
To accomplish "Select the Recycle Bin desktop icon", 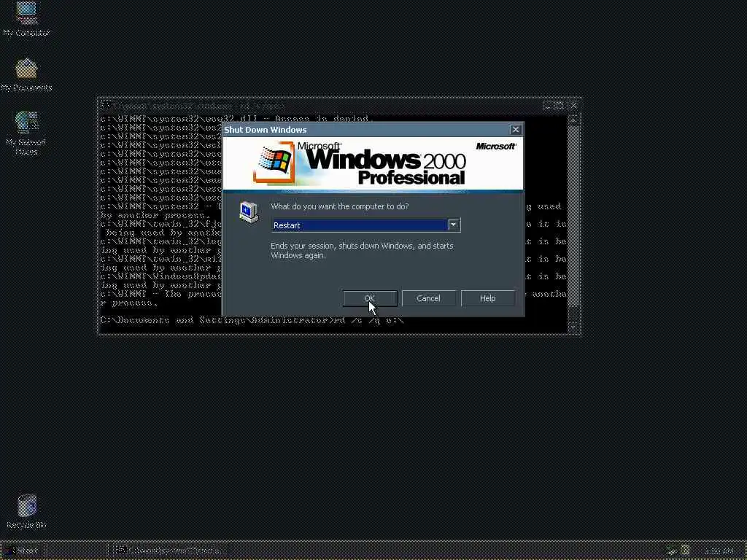I will [x=27, y=512].
